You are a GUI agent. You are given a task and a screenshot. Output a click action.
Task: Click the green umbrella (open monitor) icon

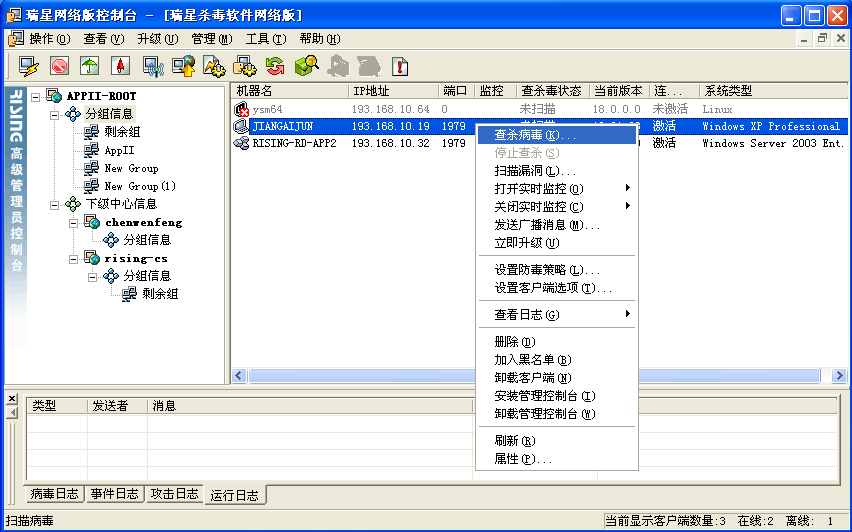pos(90,66)
